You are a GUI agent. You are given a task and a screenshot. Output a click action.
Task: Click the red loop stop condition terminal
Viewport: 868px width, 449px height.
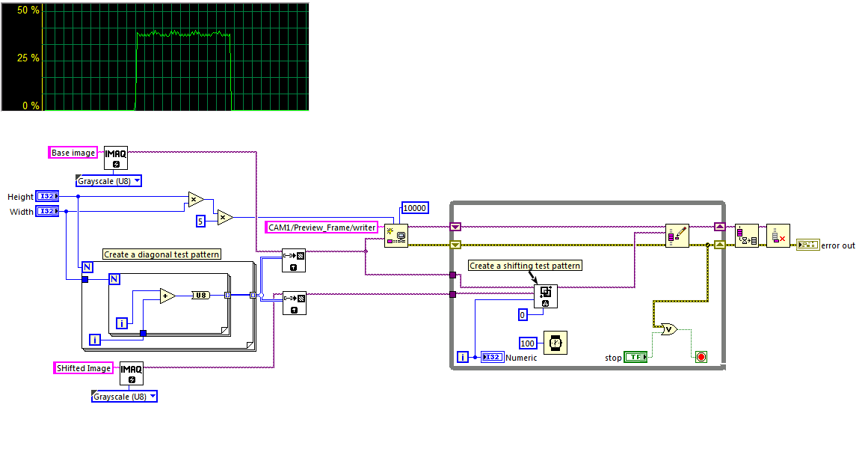tap(701, 357)
